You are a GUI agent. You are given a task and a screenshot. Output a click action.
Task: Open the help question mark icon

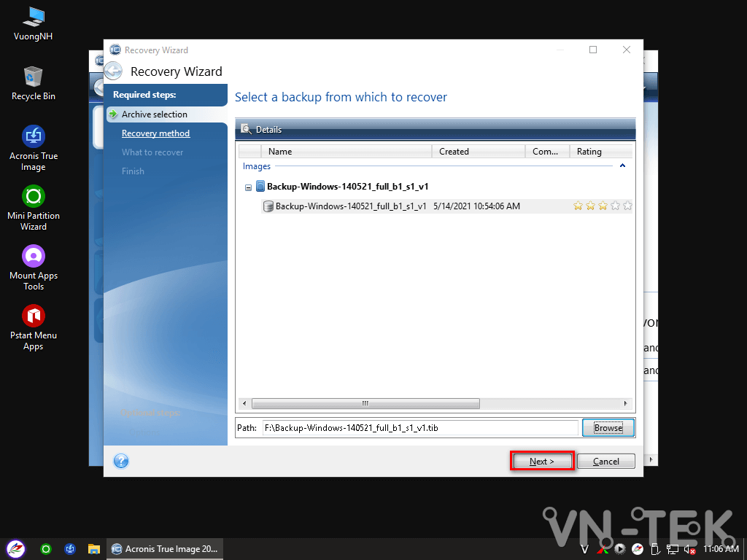click(x=121, y=461)
